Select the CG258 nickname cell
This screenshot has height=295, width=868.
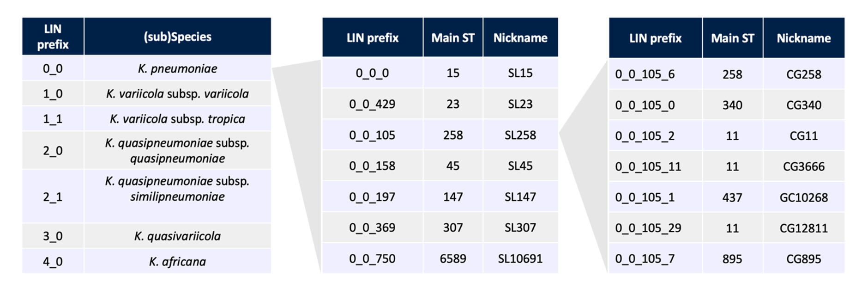point(803,74)
